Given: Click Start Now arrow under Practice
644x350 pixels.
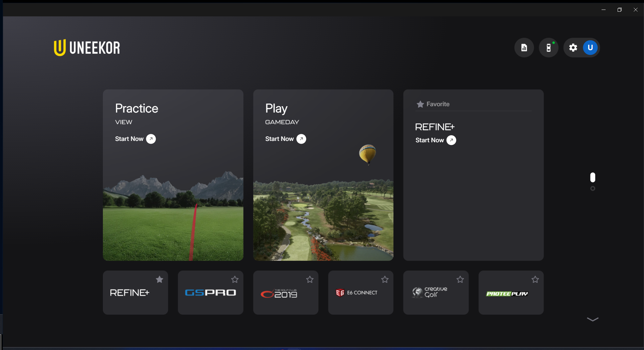Looking at the screenshot, I should tap(151, 139).
